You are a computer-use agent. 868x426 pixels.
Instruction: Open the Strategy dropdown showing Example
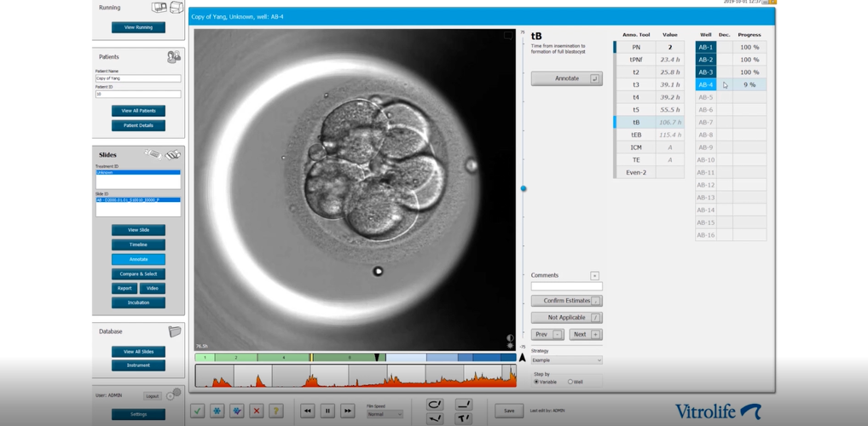(x=566, y=360)
